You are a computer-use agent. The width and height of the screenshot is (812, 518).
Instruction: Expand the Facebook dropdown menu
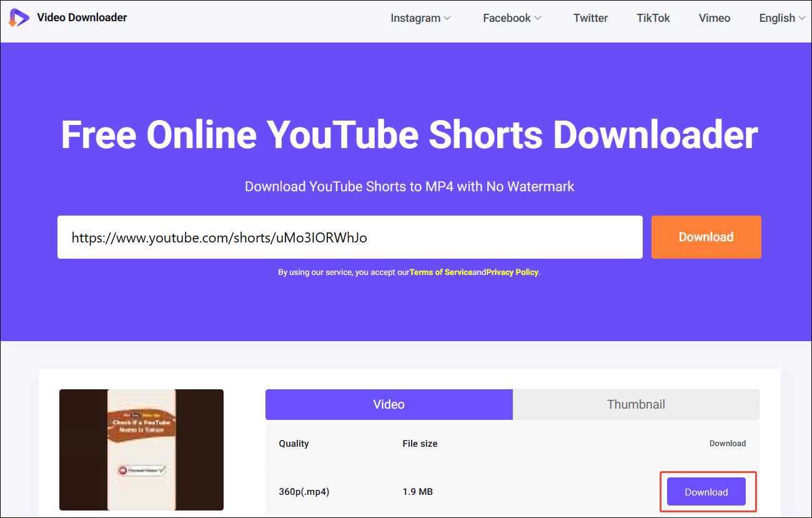pos(512,18)
